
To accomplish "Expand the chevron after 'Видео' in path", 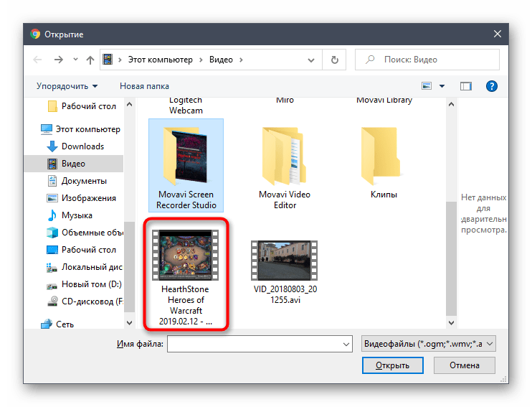I will [241, 60].
